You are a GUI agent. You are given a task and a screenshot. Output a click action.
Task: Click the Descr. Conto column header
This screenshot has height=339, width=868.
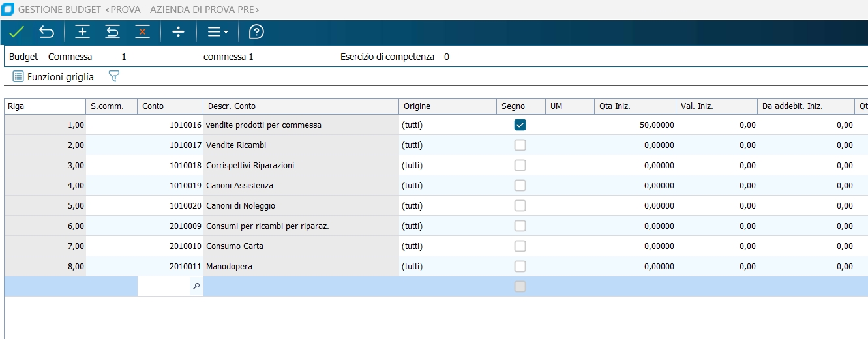tap(301, 106)
